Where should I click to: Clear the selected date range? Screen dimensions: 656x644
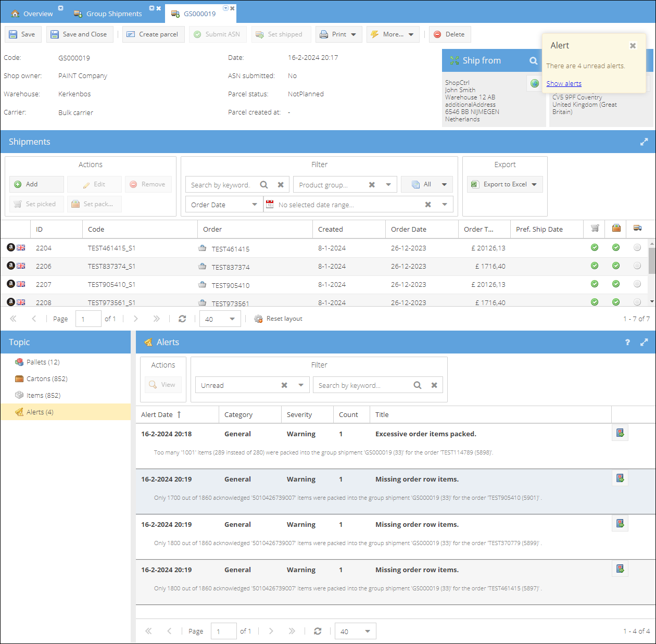pos(428,205)
